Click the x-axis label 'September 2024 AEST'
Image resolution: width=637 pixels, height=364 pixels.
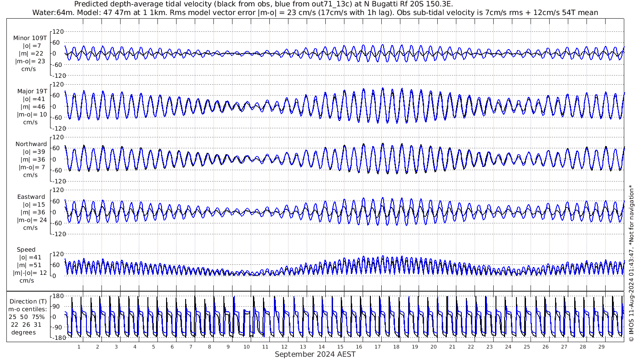315,354
